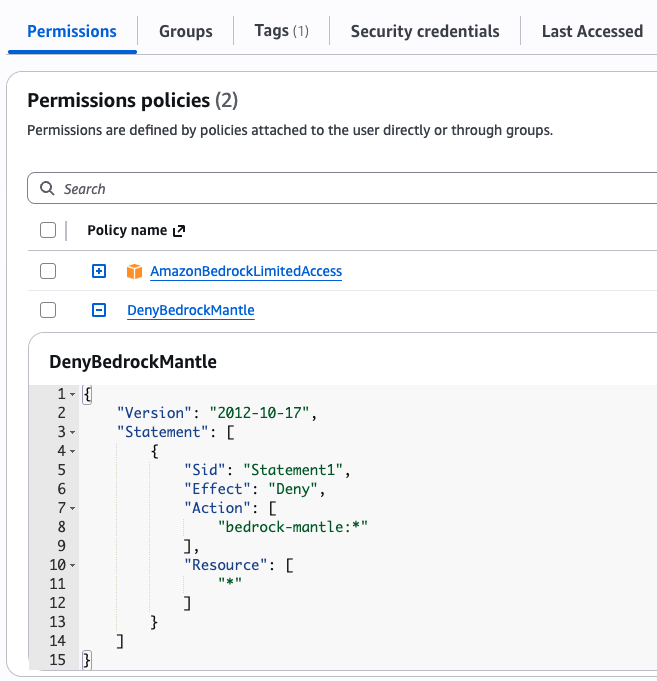Open the Security credentials tab
The image size is (657, 681).
[425, 31]
